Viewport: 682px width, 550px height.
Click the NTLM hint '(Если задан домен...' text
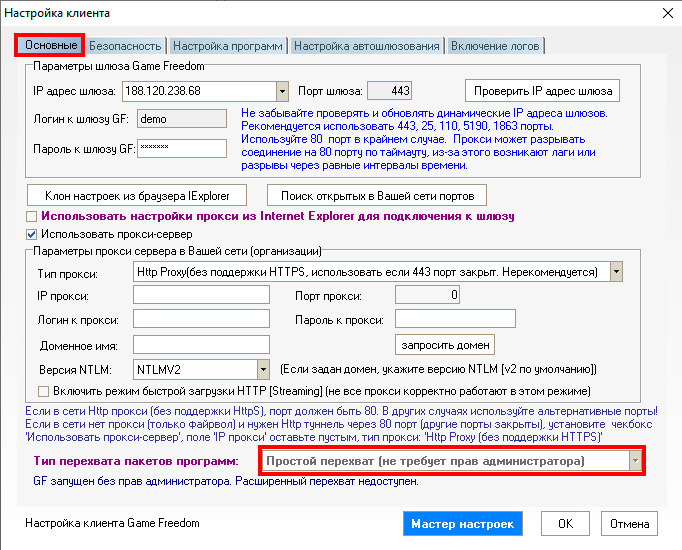tap(438, 370)
